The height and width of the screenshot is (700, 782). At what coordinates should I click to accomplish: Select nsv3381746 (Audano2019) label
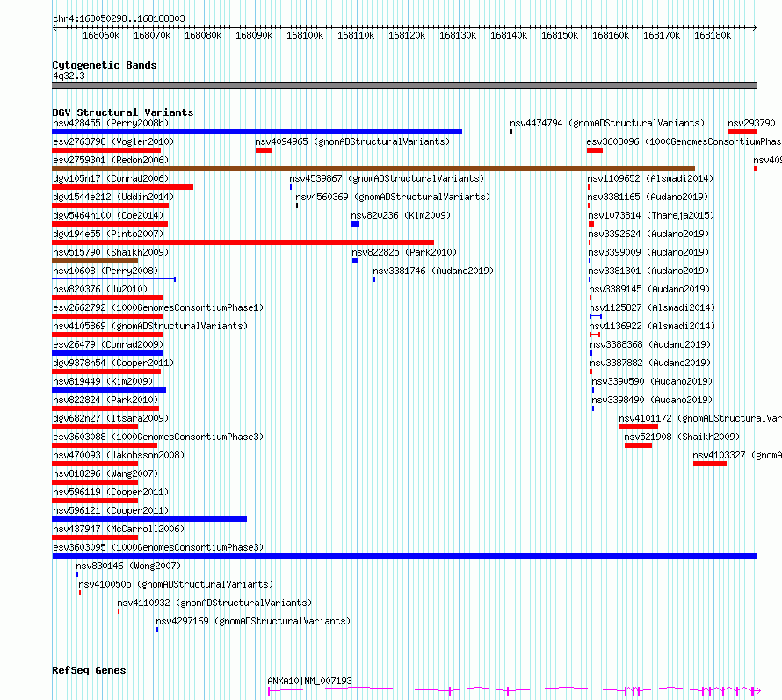(x=433, y=271)
